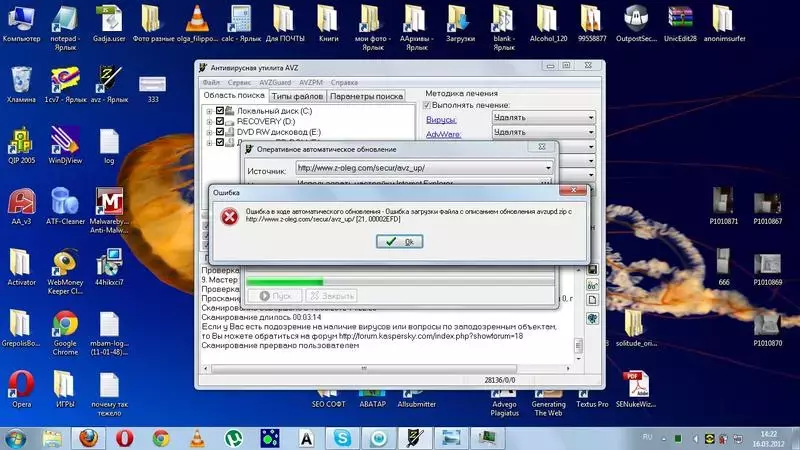Toggle the DVD RW дисковод (E:) checkbox
This screenshot has height=450, width=800.
pyautogui.click(x=220, y=132)
